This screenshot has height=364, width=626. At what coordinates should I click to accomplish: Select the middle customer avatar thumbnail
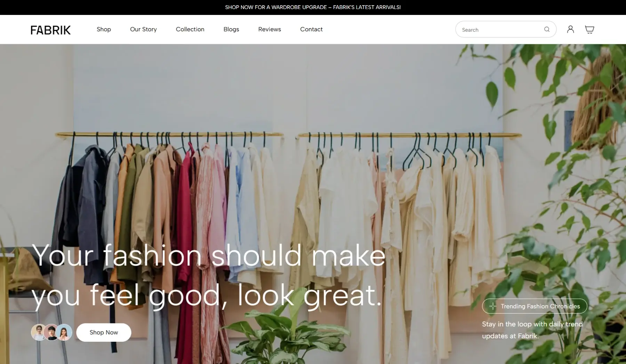(51, 332)
